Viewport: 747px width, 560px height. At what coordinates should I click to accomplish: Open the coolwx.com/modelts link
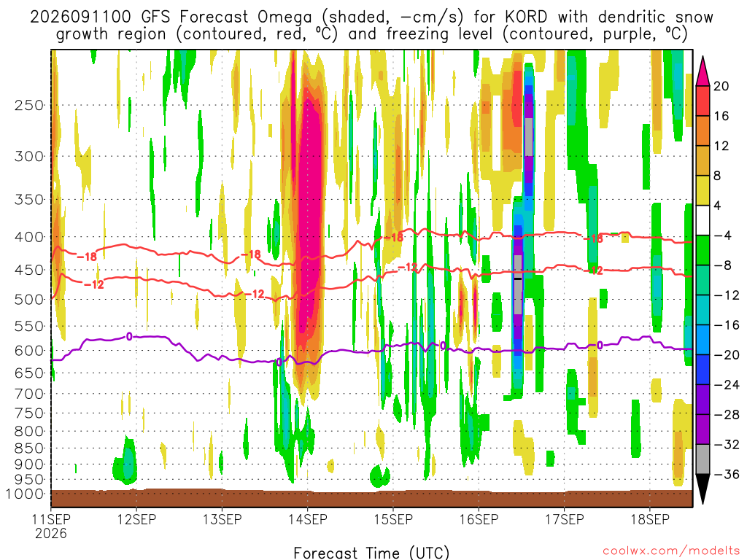click(x=671, y=551)
